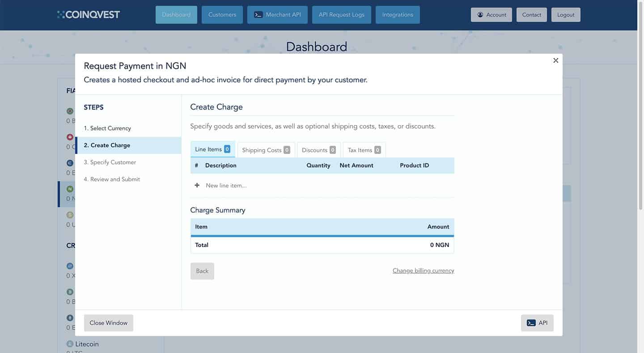Click the COINQVEST logo
The image size is (644, 353).
coord(89,15)
